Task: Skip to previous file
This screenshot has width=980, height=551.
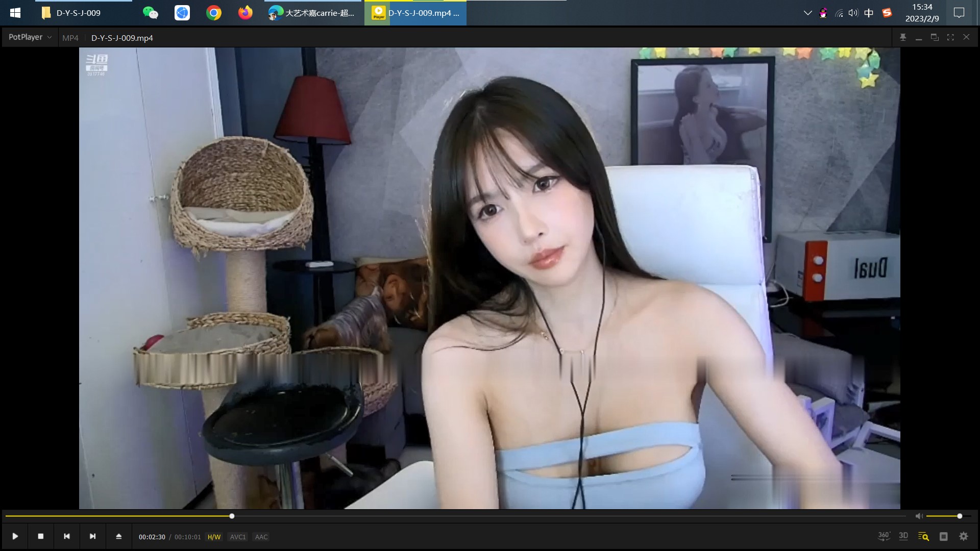Action: pyautogui.click(x=66, y=536)
